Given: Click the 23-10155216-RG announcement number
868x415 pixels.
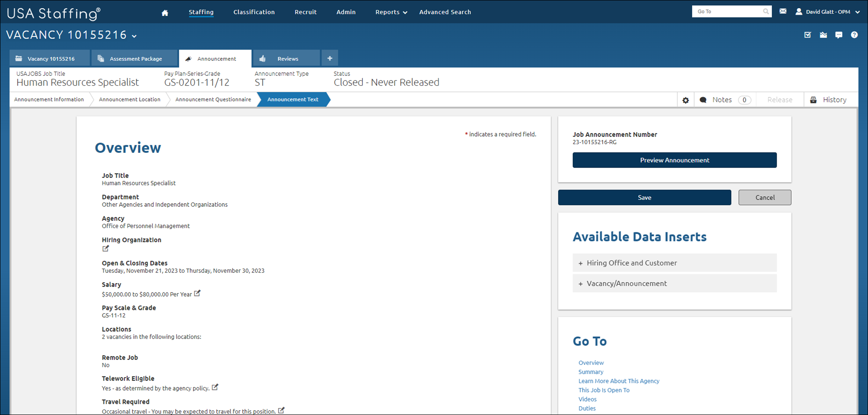Looking at the screenshot, I should (x=594, y=142).
